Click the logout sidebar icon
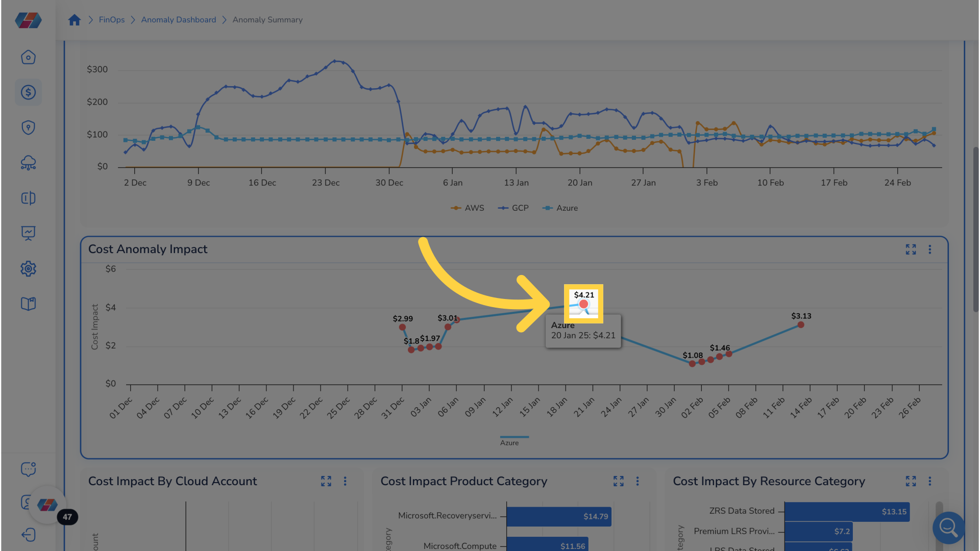980x551 pixels. (28, 535)
